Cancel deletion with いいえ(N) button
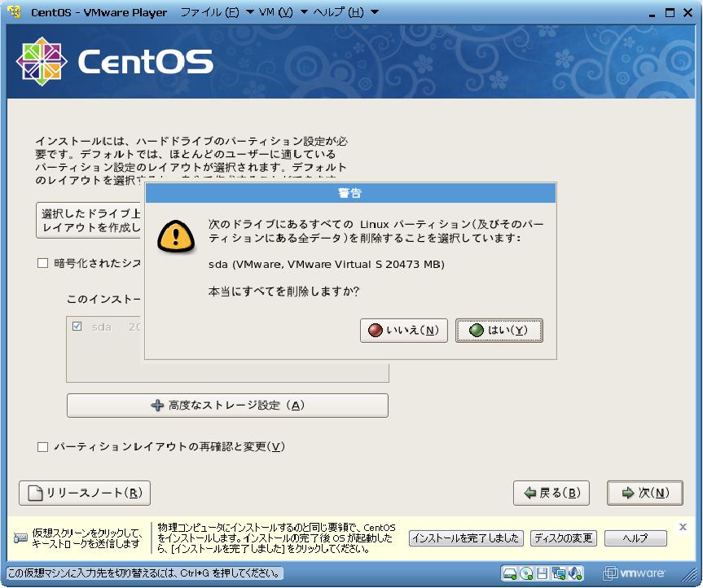 [x=403, y=331]
